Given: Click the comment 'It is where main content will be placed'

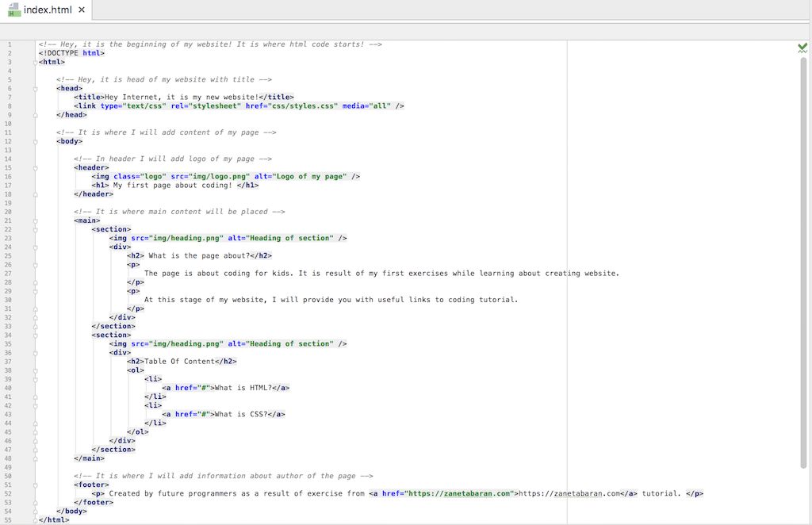Looking at the screenshot, I should click(179, 212).
